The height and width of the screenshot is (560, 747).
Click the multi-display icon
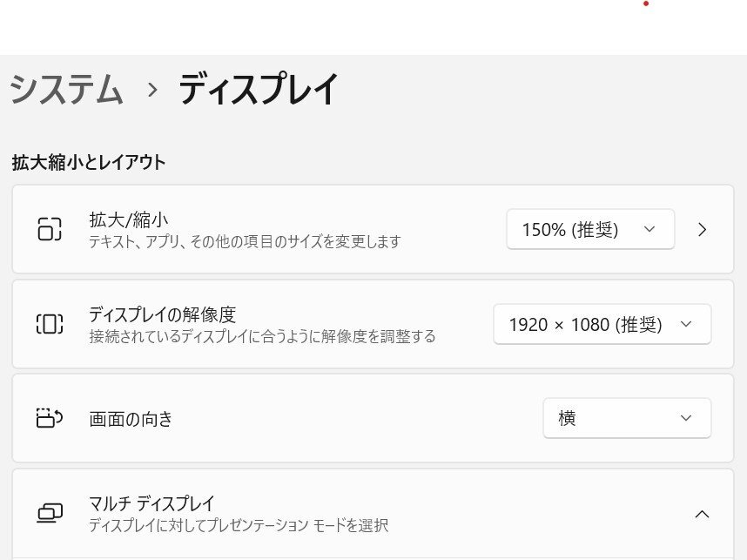click(50, 513)
